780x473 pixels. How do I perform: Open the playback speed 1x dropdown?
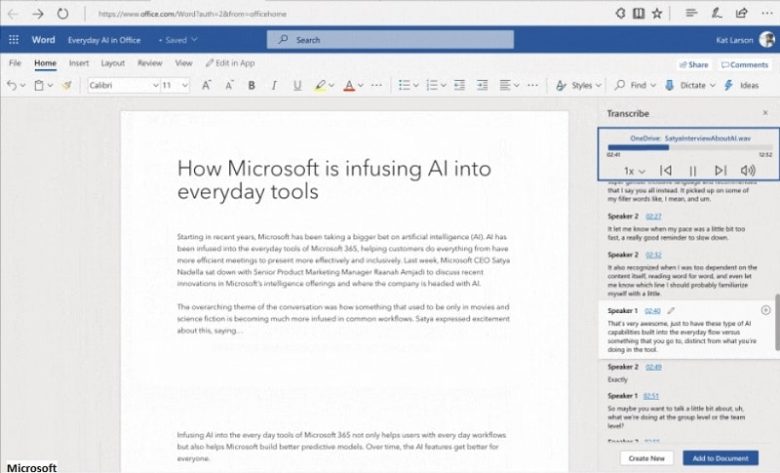click(634, 171)
